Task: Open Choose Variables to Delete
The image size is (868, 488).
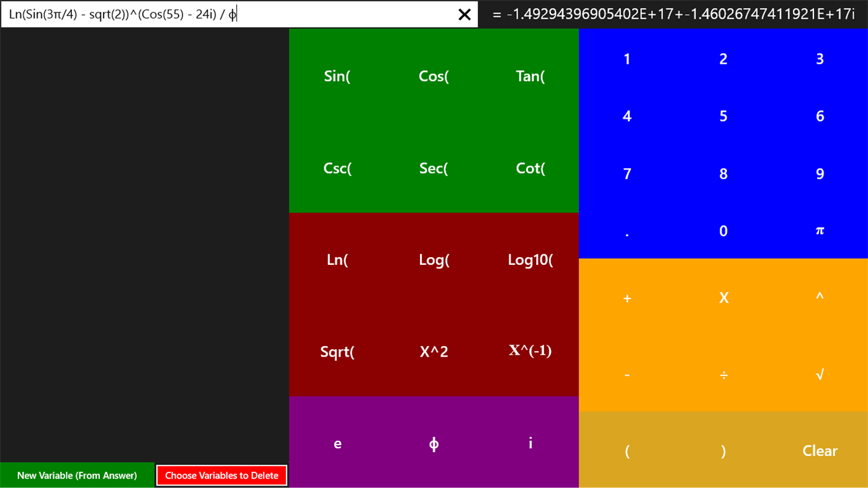Action: 221,475
